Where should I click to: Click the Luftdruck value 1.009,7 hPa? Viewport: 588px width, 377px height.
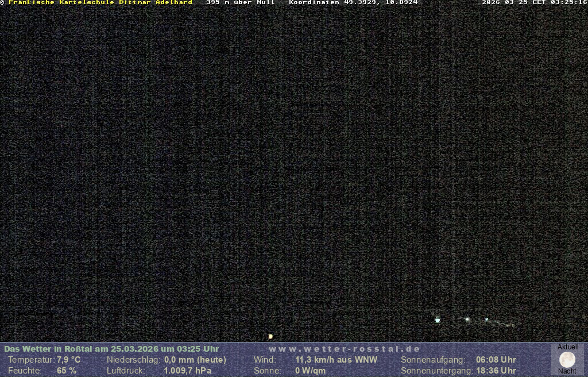(x=188, y=371)
